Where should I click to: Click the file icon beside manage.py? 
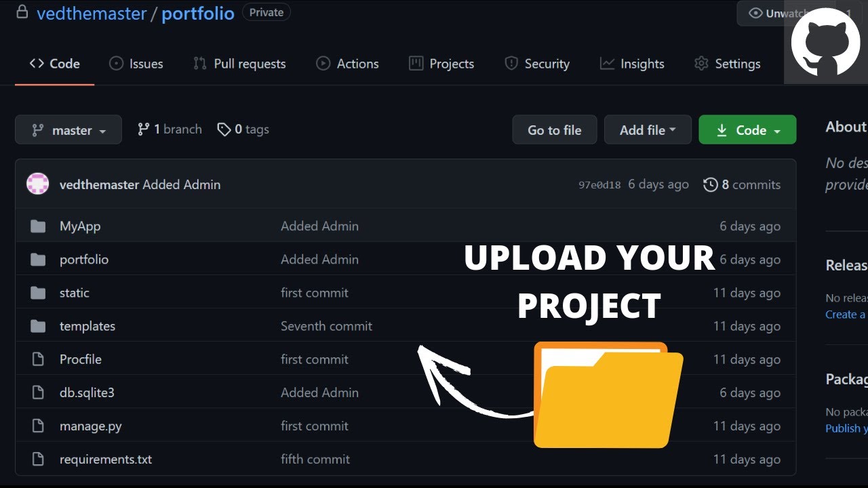point(38,426)
